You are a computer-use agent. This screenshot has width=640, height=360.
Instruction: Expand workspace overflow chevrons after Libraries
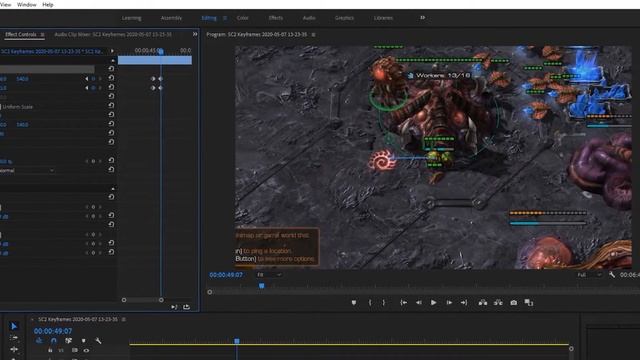tap(422, 18)
